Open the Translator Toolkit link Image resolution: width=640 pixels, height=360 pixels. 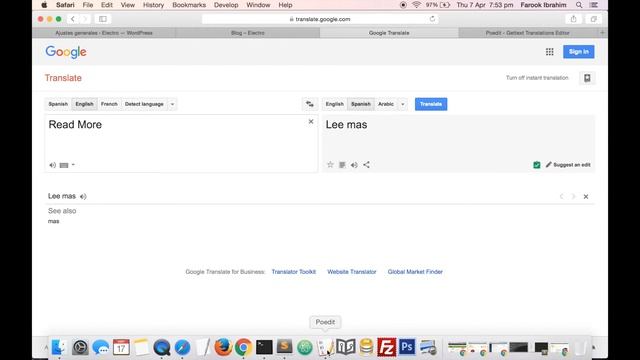coord(294,272)
